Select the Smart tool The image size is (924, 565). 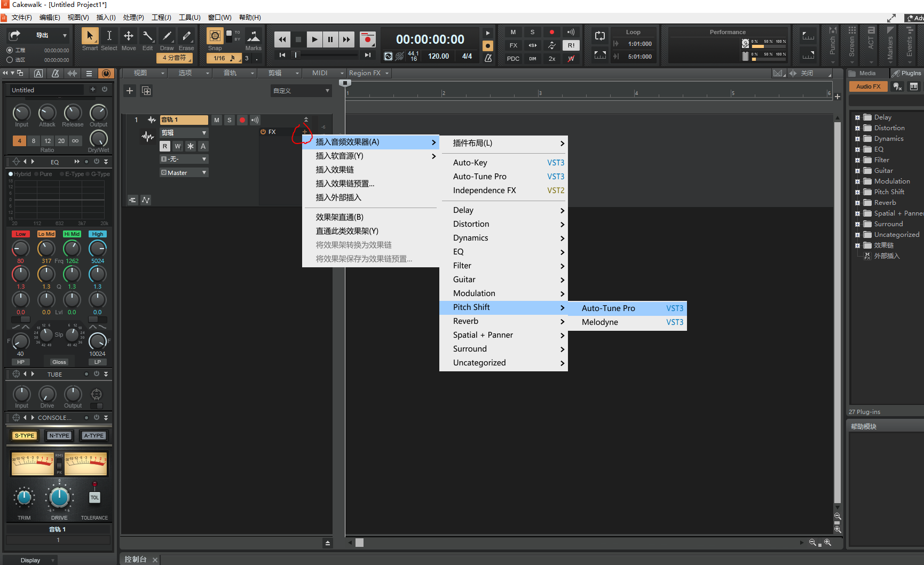[x=90, y=36]
